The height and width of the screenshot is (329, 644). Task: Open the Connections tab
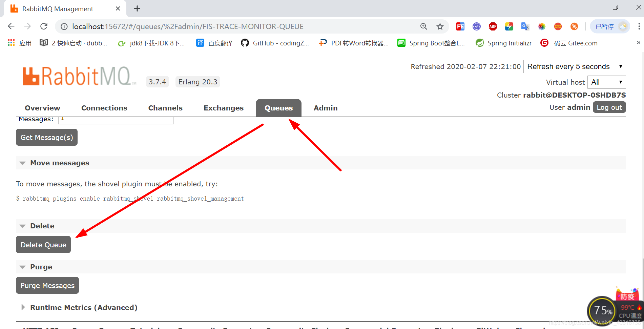(104, 108)
